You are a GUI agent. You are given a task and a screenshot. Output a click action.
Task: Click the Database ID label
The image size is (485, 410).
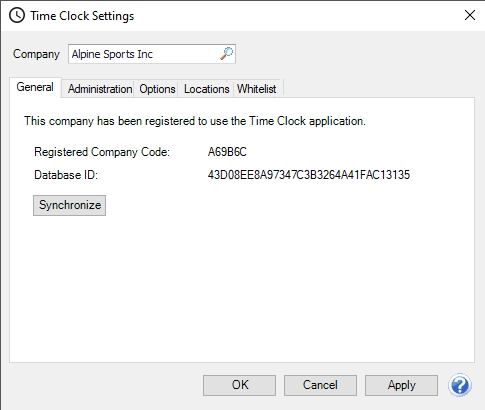tap(66, 175)
